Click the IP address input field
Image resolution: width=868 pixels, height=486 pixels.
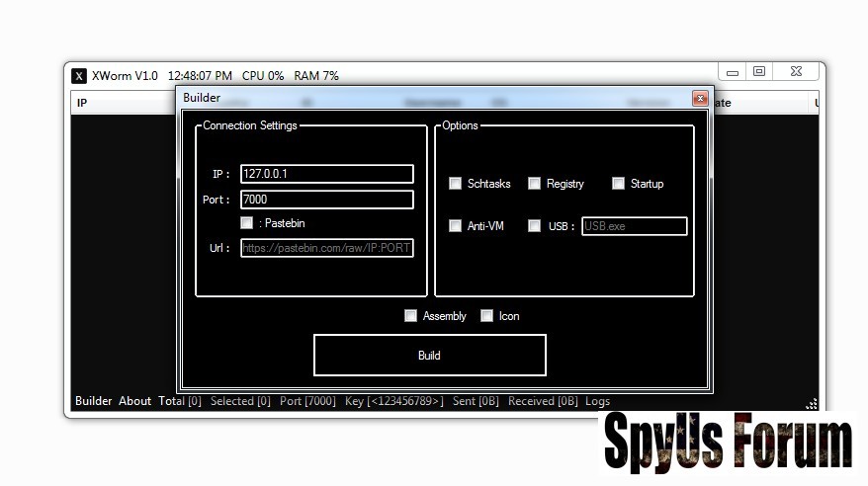326,174
